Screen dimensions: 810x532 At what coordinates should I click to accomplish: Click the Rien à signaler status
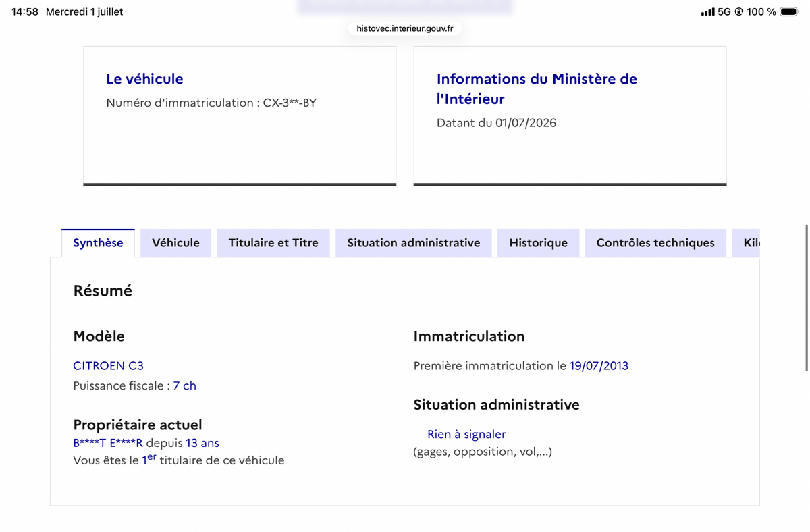[x=466, y=434]
